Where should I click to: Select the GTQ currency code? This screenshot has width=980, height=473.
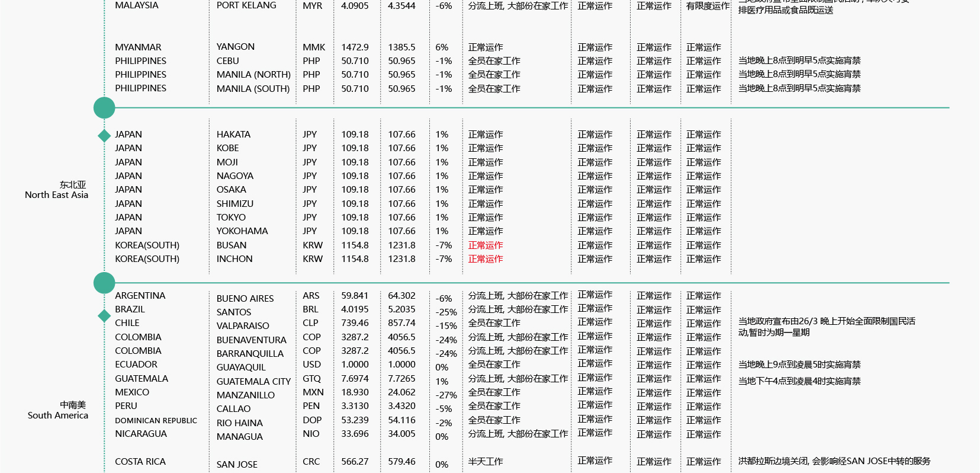pos(311,379)
